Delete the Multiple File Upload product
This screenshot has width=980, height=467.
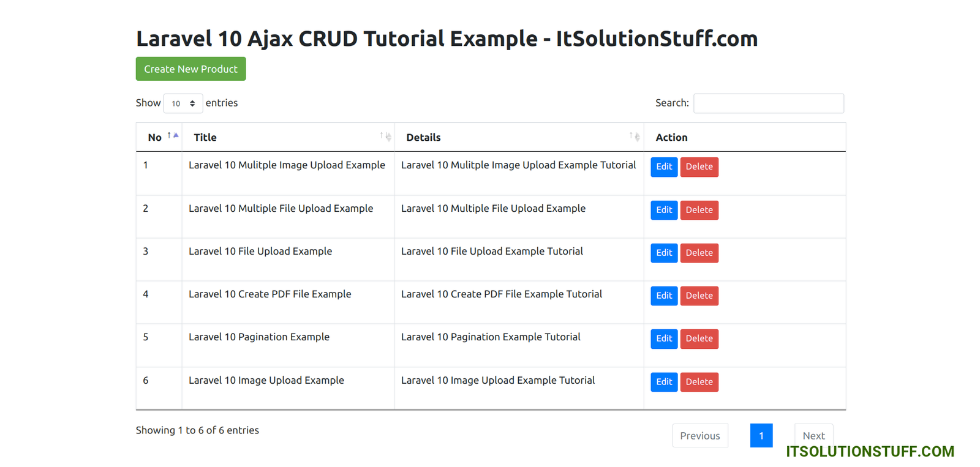(699, 210)
